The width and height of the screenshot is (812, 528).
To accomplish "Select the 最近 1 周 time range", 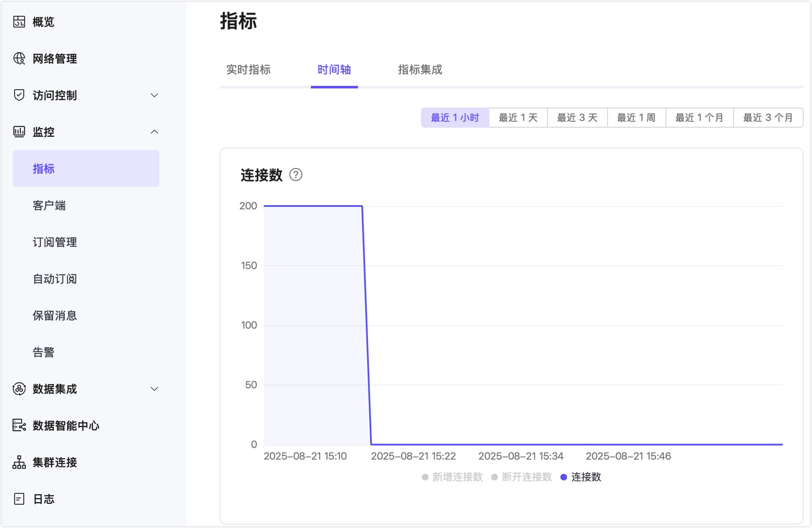I will click(x=636, y=118).
